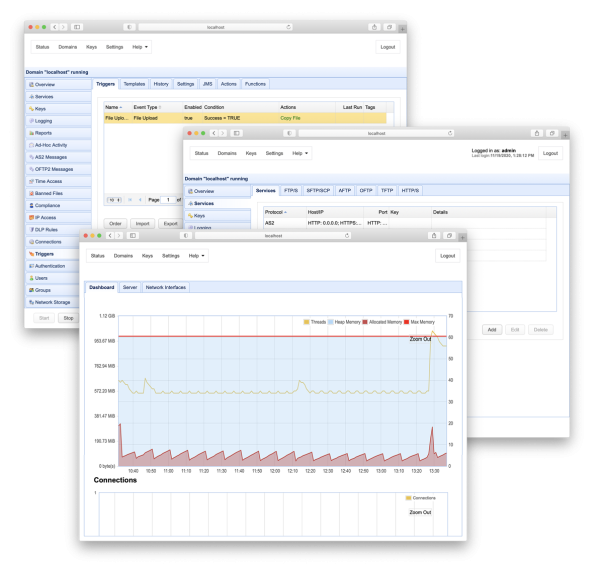Switch to the Network Interfaces tab
The image size is (603, 564).
click(166, 287)
